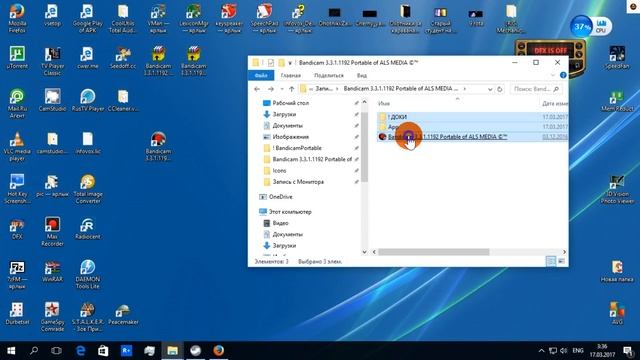
Task: Open Task View from taskbar
Action: coord(56,351)
